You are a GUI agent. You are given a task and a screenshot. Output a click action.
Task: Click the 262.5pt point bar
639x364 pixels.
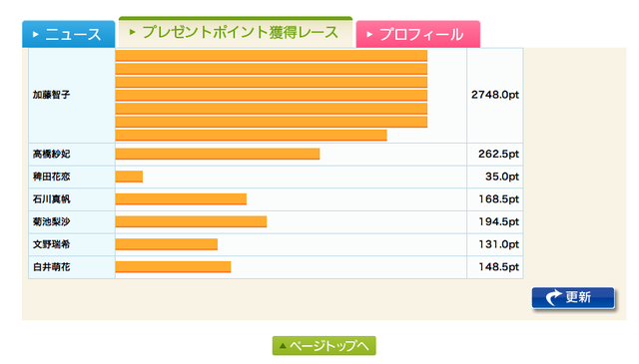218,154
